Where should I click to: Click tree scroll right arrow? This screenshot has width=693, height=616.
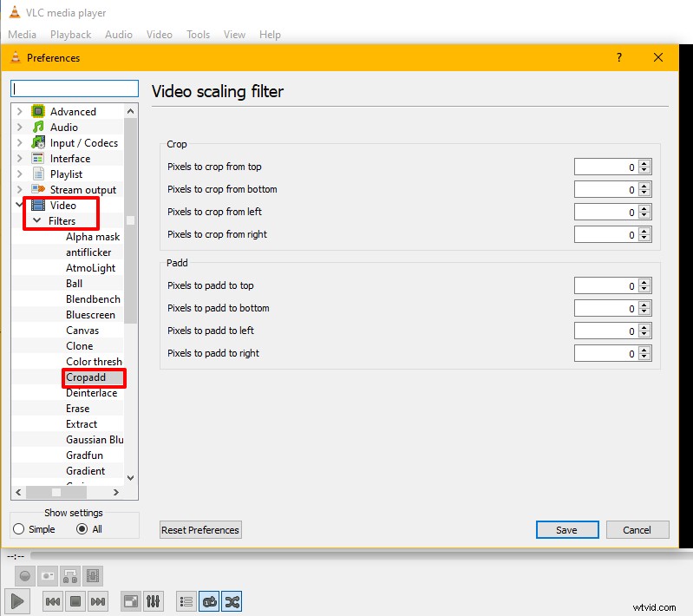[x=116, y=492]
